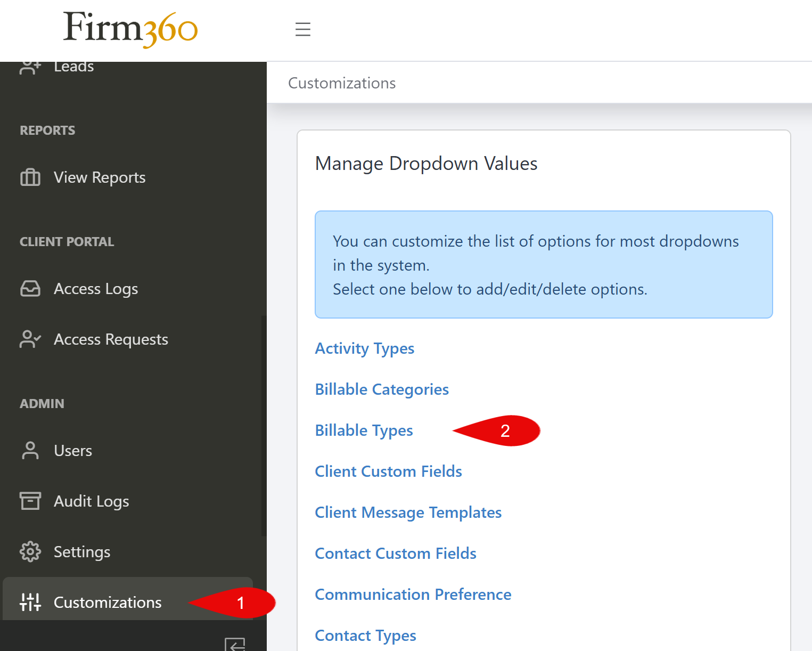Open Billable Categories
This screenshot has height=651, width=812.
coord(382,389)
